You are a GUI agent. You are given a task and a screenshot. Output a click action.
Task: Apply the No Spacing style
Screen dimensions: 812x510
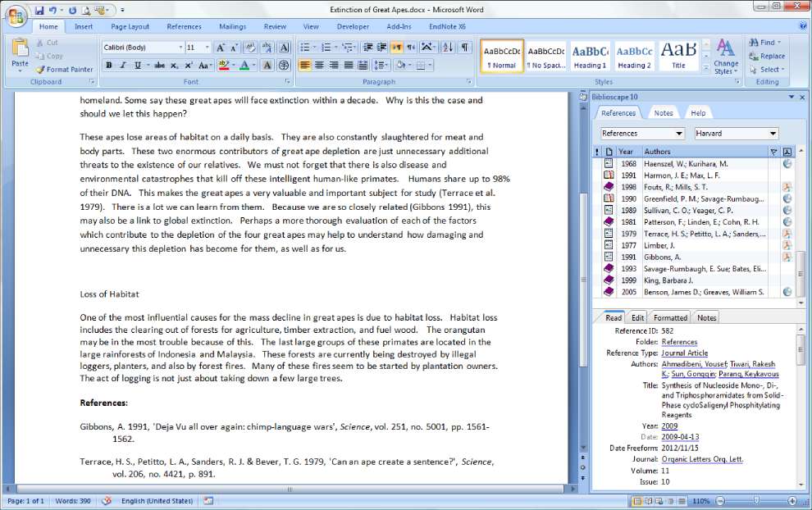click(x=545, y=56)
